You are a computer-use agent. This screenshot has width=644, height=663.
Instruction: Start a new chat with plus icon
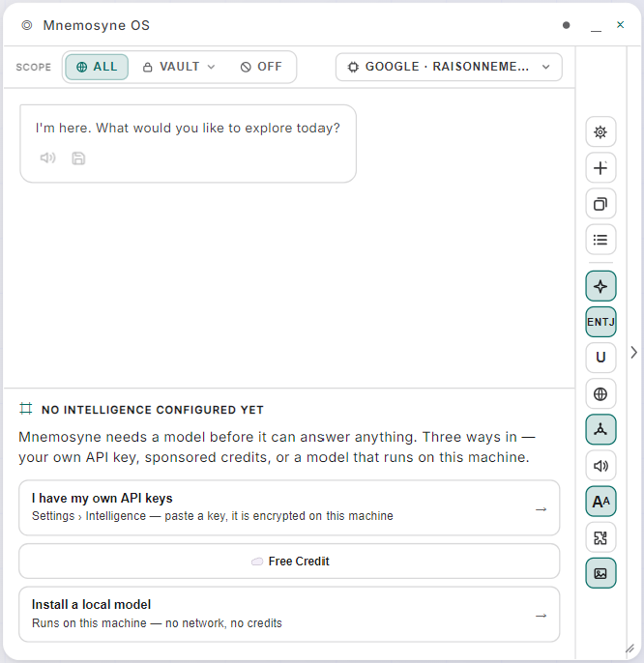[600, 168]
